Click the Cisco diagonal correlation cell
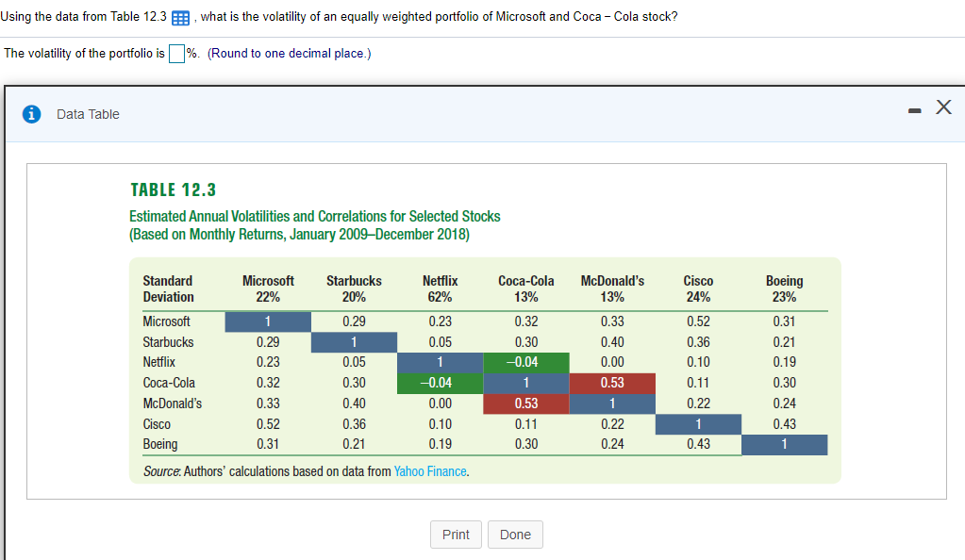965x560 pixels. coord(697,423)
